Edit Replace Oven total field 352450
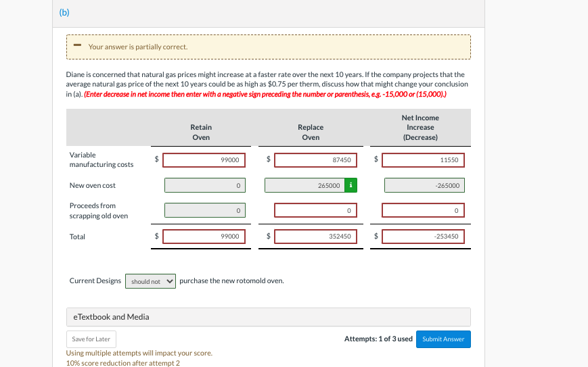The width and height of the screenshot is (588, 367). coord(315,237)
